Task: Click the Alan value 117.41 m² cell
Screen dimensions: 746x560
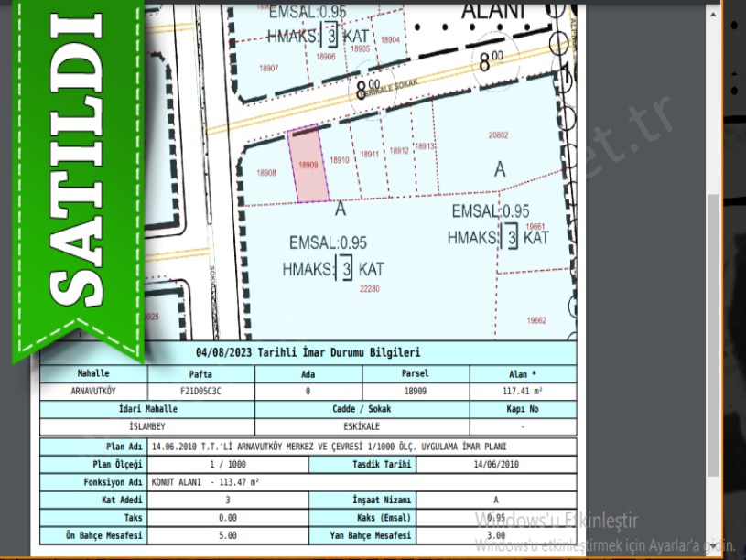Action: [x=523, y=391]
